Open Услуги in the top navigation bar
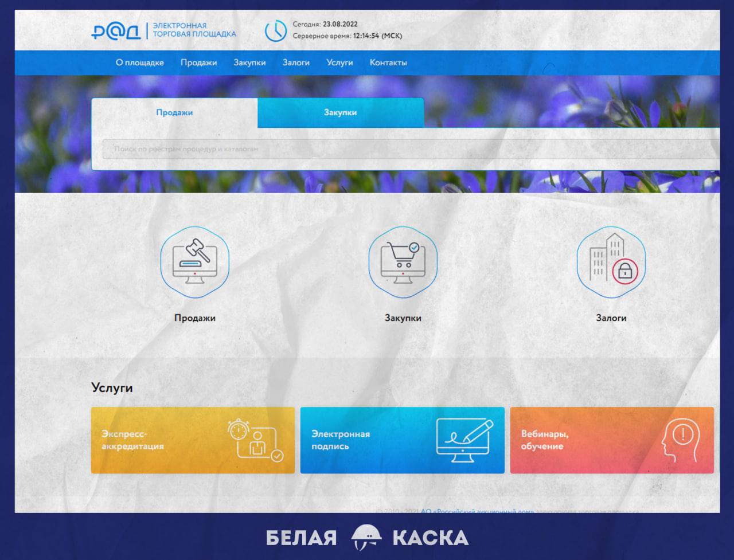Viewport: 734px width, 560px height. (x=339, y=62)
